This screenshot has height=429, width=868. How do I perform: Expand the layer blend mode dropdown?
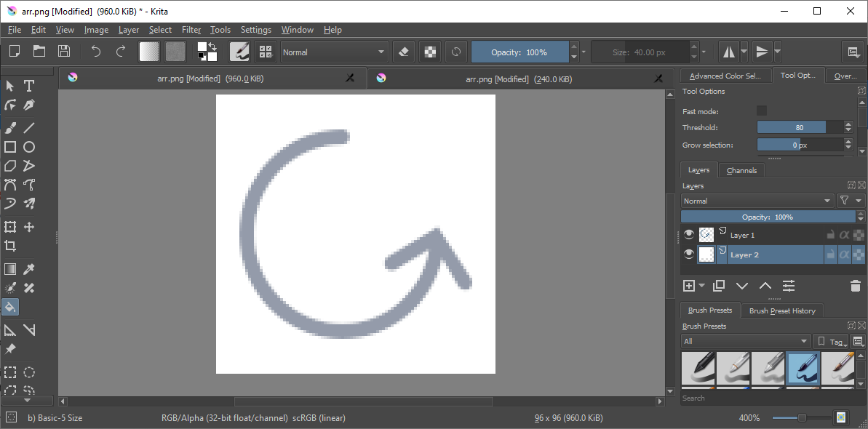tap(757, 201)
